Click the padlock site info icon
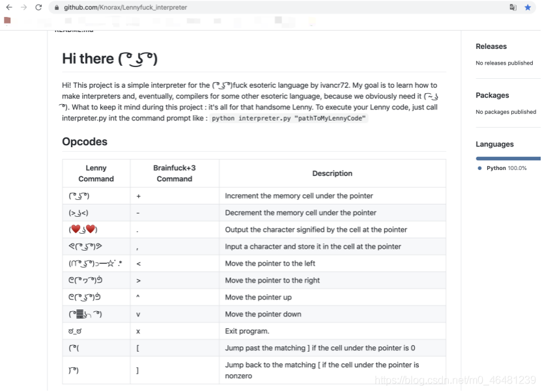542x392 pixels. [57, 8]
